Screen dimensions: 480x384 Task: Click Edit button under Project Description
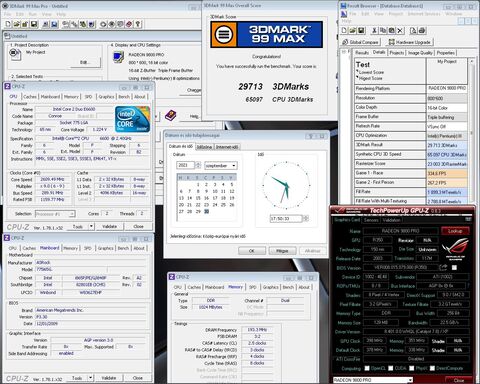[x=85, y=62]
